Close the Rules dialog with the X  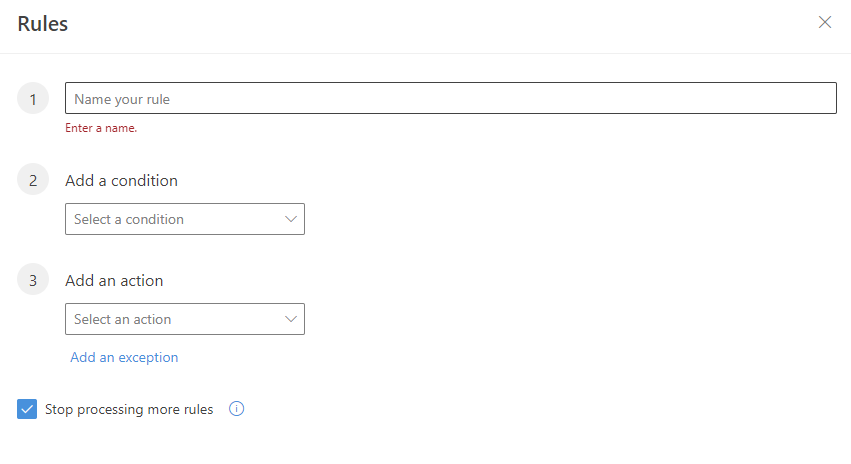[x=824, y=22]
